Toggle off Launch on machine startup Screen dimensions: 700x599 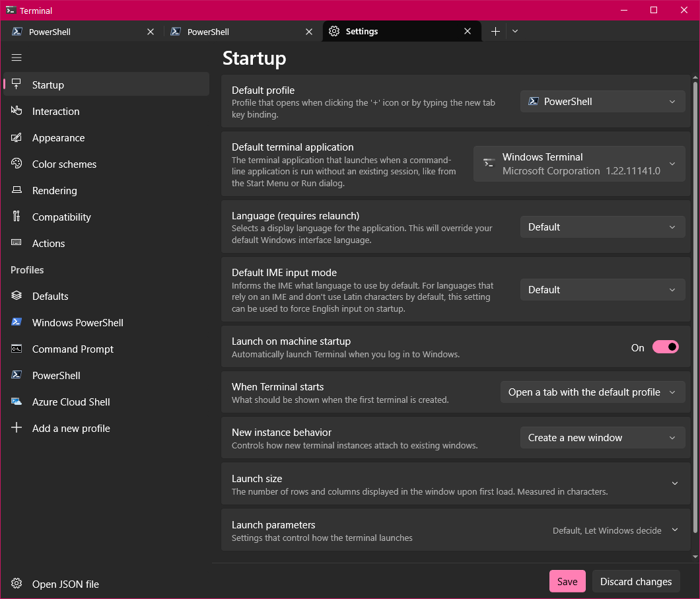[x=665, y=347]
